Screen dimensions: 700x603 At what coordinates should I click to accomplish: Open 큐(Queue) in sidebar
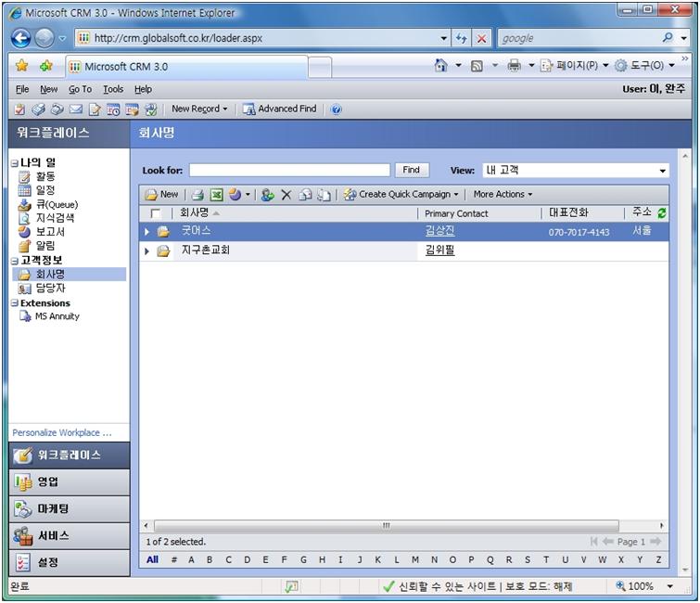(x=57, y=205)
